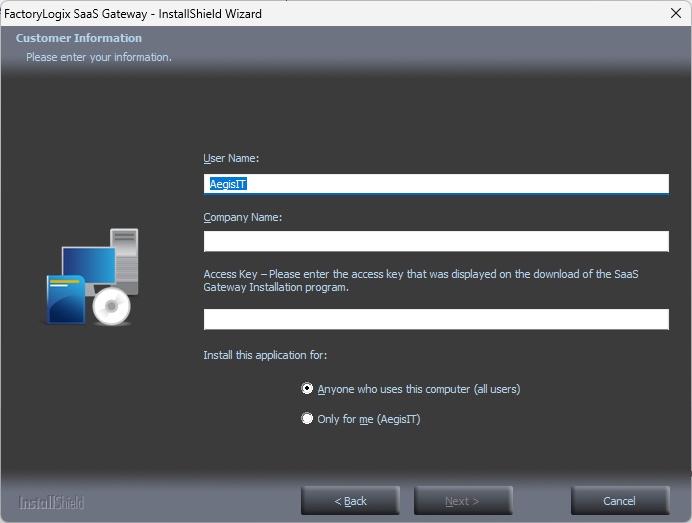
Task: Click the 'Please enter your information.' text
Action: tap(99, 57)
